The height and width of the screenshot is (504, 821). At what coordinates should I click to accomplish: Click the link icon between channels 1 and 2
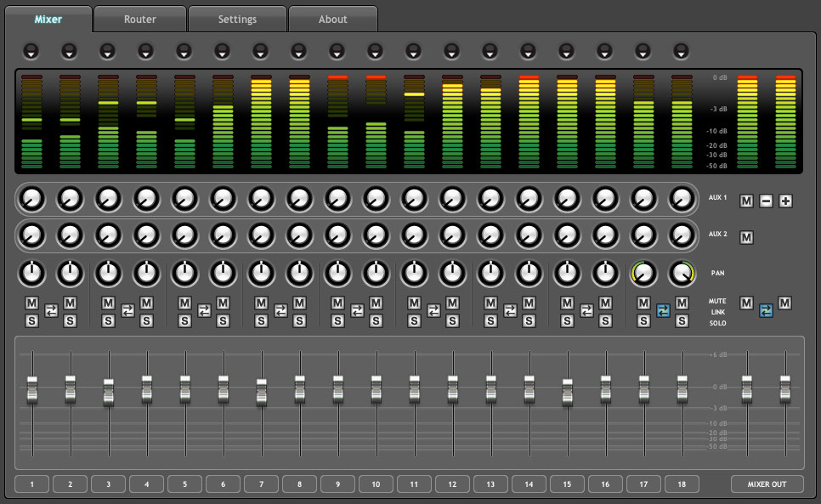pos(51,311)
